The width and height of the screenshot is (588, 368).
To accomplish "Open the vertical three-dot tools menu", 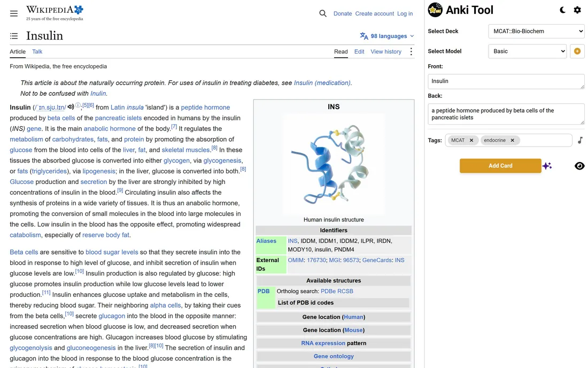I will coord(411,51).
